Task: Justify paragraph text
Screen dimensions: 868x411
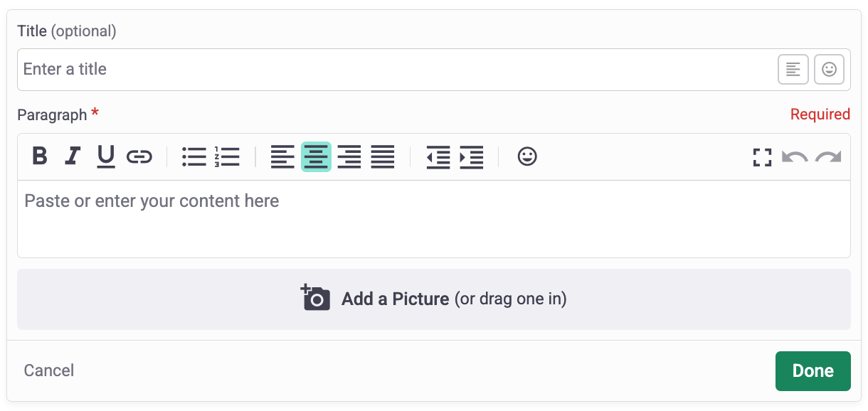Action: 383,156
